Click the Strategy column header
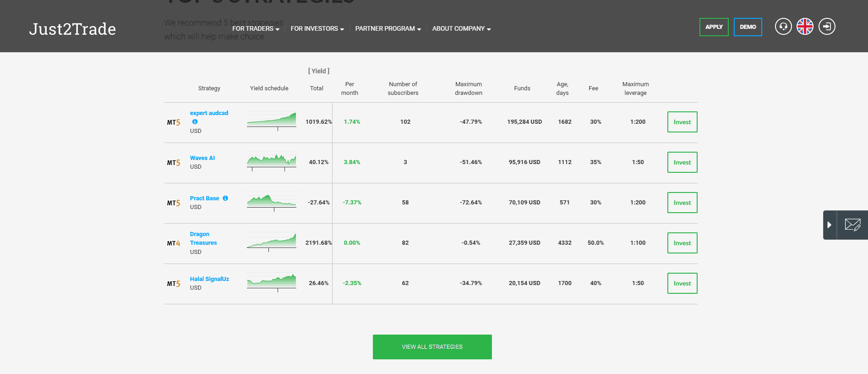Image resolution: width=868 pixels, height=374 pixels. [209, 88]
